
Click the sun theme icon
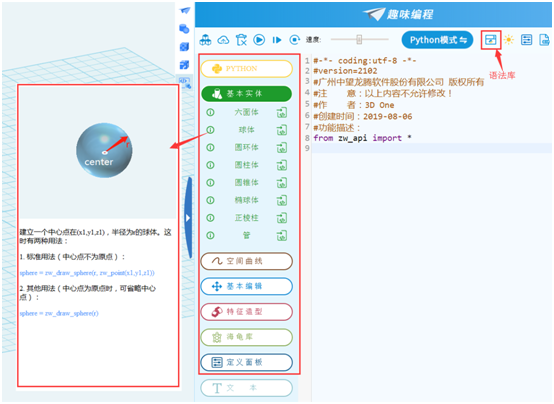pyautogui.click(x=508, y=40)
